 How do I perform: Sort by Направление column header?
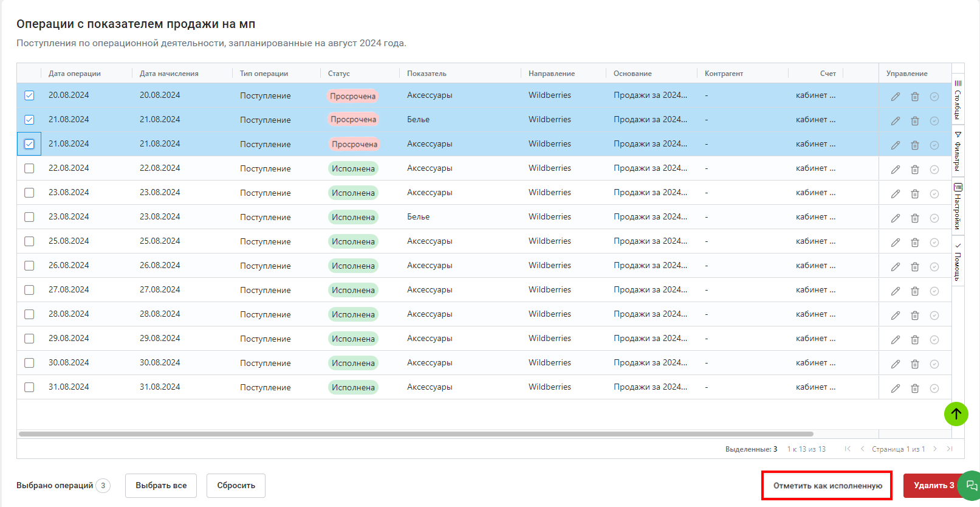pyautogui.click(x=552, y=74)
